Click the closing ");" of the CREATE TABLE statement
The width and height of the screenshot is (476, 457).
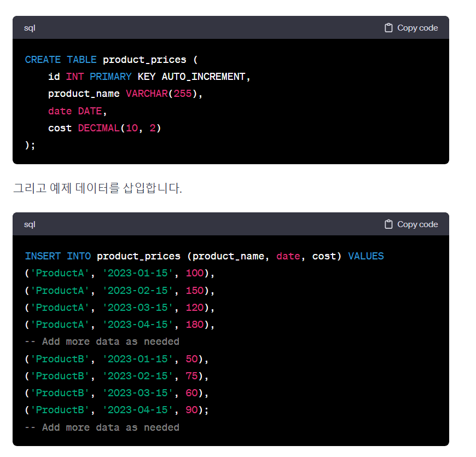coord(30,145)
